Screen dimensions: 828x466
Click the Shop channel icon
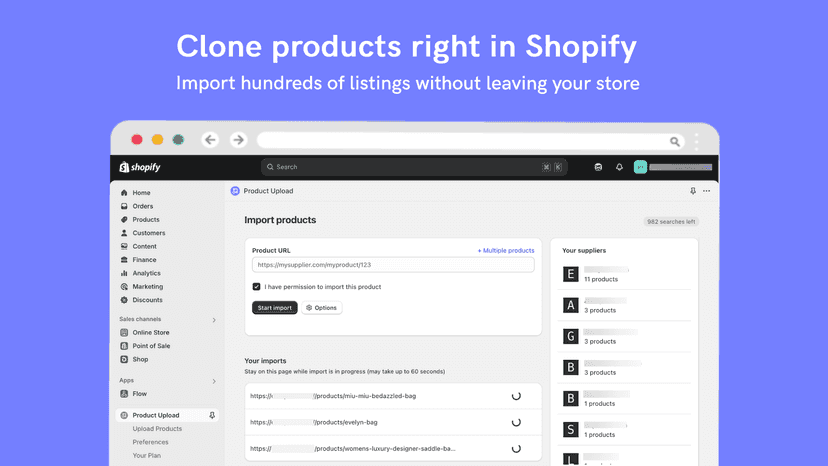(x=124, y=359)
